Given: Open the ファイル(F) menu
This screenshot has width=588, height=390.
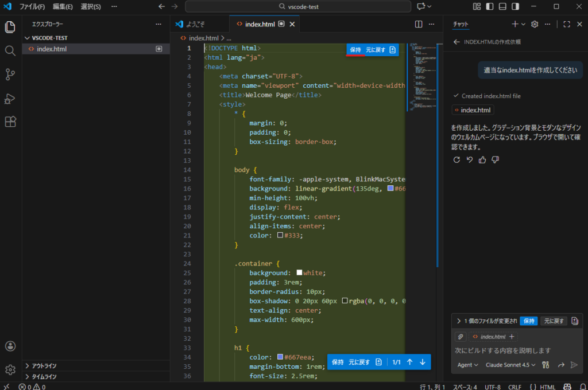Looking at the screenshot, I should [x=32, y=6].
